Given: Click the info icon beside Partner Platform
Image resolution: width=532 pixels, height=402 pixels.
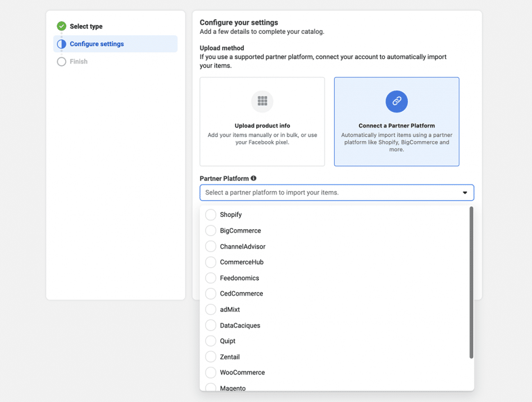Looking at the screenshot, I should pyautogui.click(x=253, y=178).
